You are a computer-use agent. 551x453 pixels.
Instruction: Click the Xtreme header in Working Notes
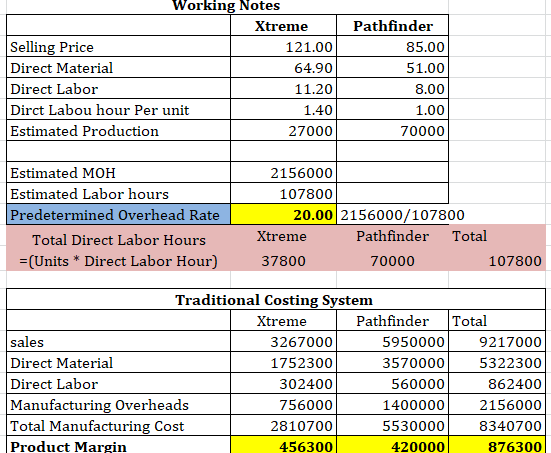pos(283,26)
